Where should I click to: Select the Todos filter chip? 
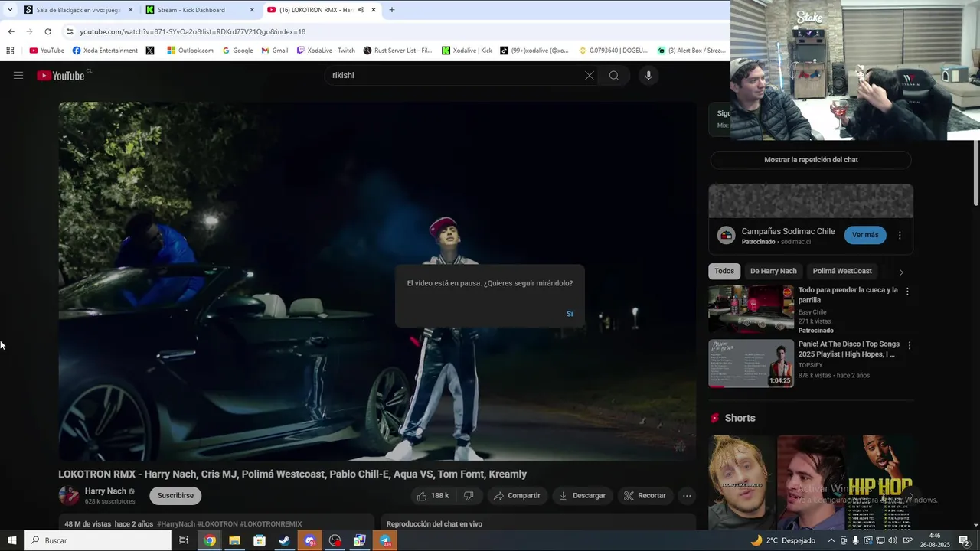click(724, 271)
